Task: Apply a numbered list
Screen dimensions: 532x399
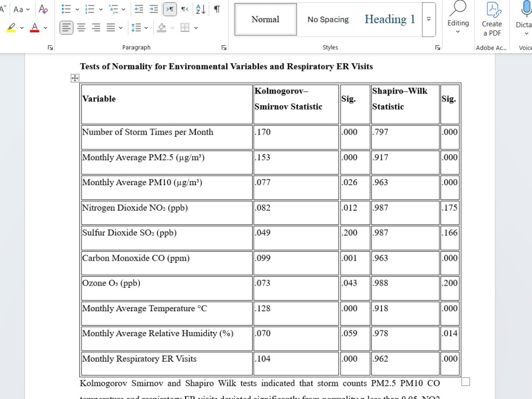Action: pyautogui.click(x=89, y=9)
